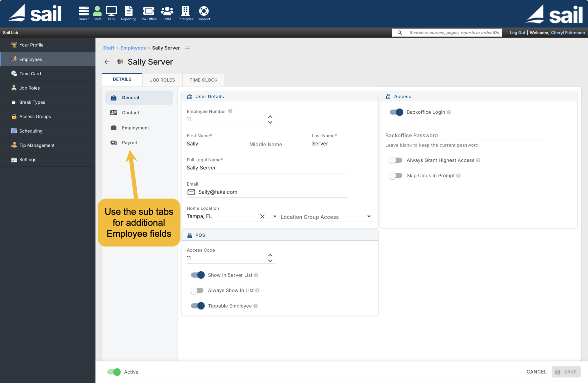Open the Reporting section icon
Screen dimensions: 588x383
(129, 13)
